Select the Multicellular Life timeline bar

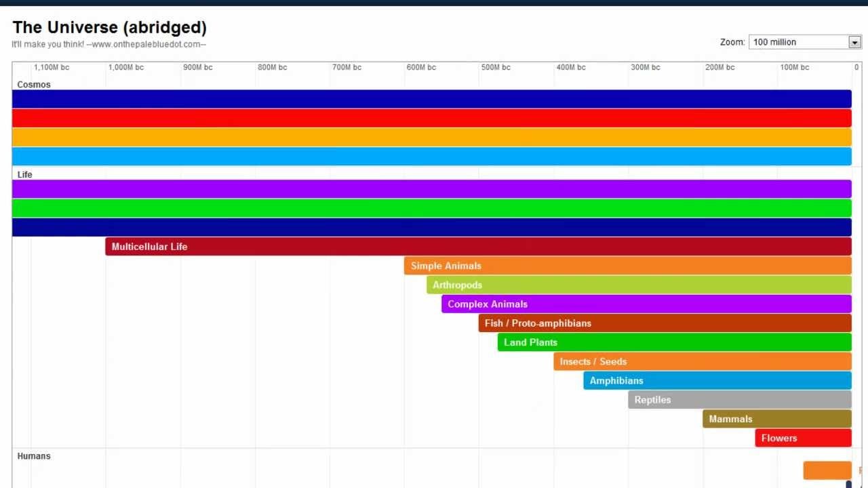478,247
